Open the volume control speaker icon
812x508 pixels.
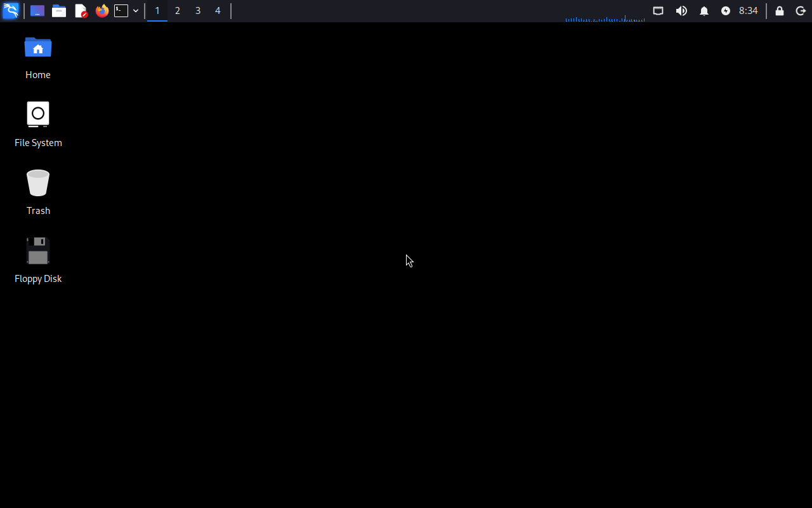[681, 11]
